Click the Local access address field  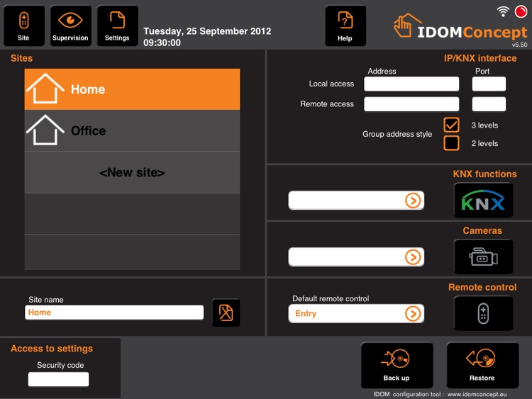point(411,84)
